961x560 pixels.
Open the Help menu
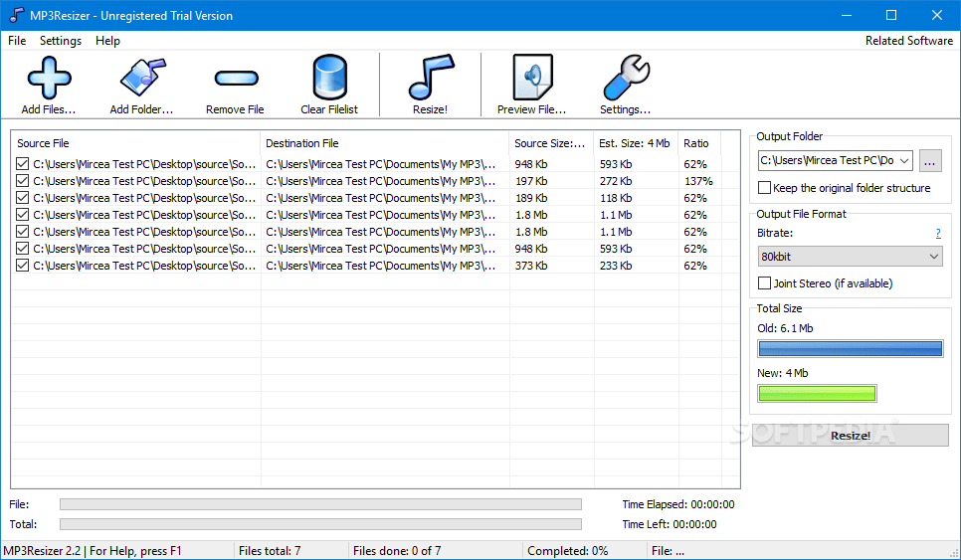[x=107, y=41]
